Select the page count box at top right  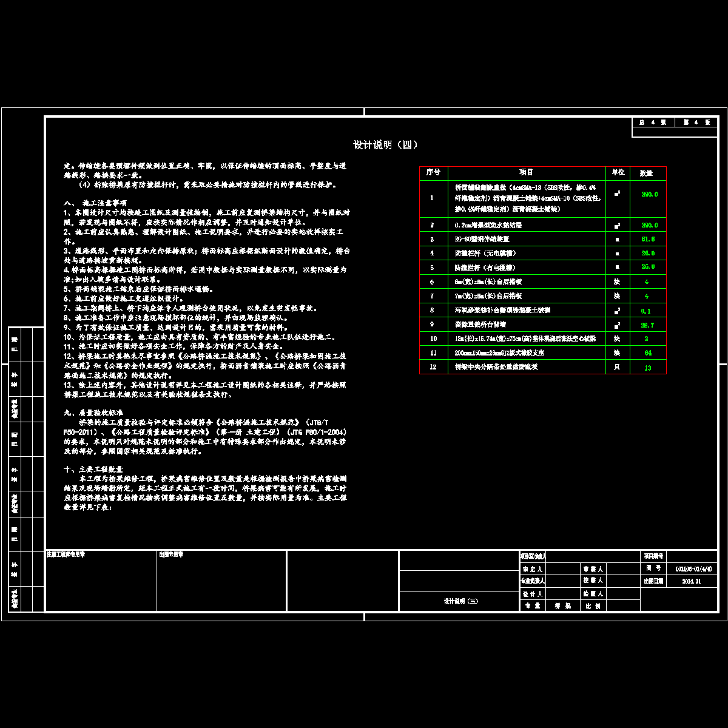(674, 123)
